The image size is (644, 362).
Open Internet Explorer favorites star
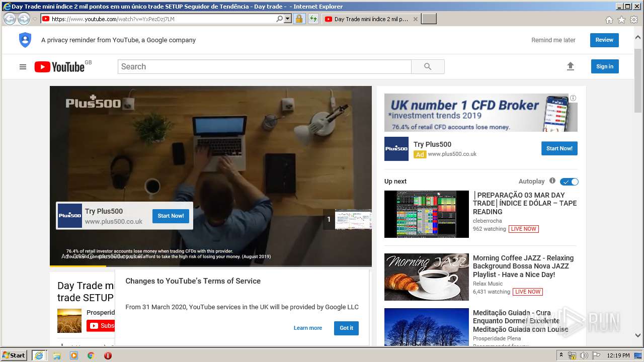tap(621, 20)
